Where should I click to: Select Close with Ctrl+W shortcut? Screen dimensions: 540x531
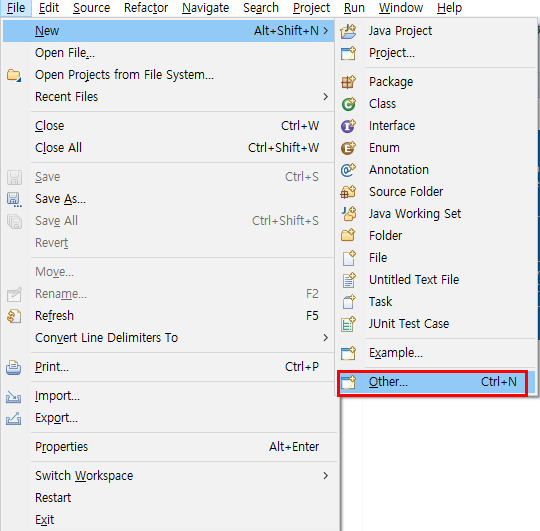[168, 126]
